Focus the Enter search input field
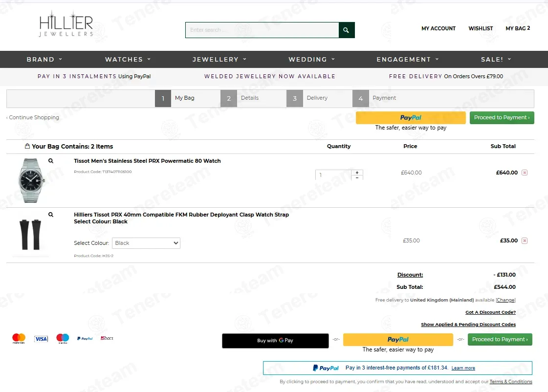 coord(262,30)
